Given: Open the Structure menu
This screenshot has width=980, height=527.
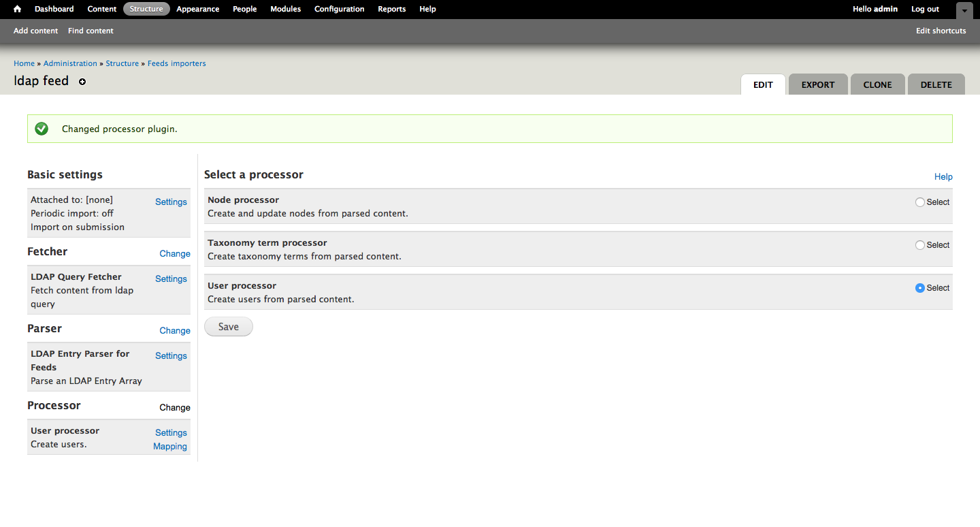Looking at the screenshot, I should (146, 9).
